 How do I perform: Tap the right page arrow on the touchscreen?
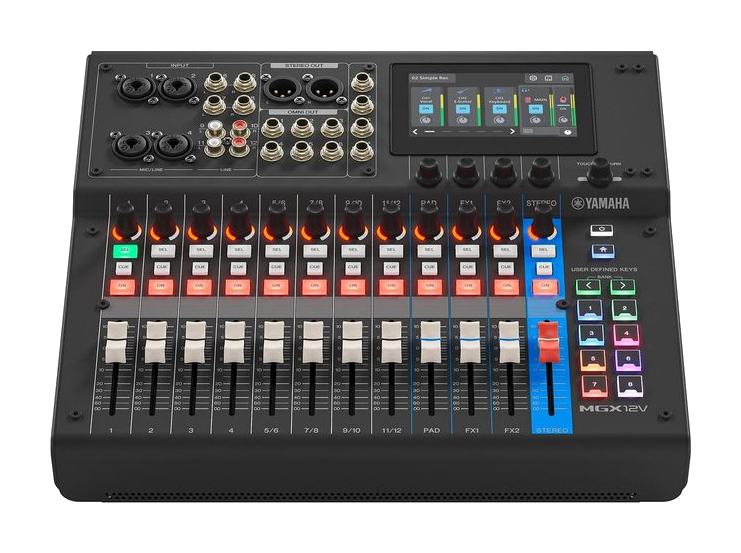512,131
